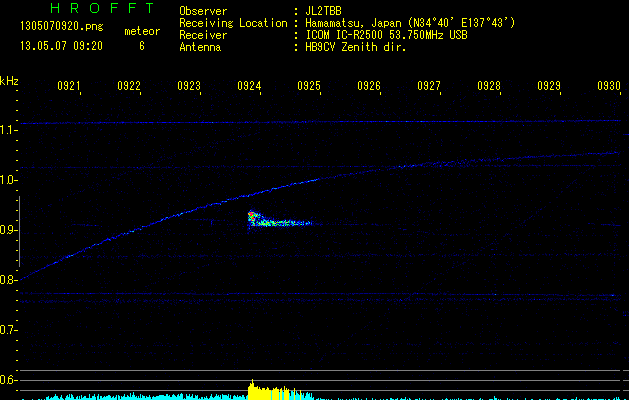Select the 0927 time tick label

tap(429, 87)
